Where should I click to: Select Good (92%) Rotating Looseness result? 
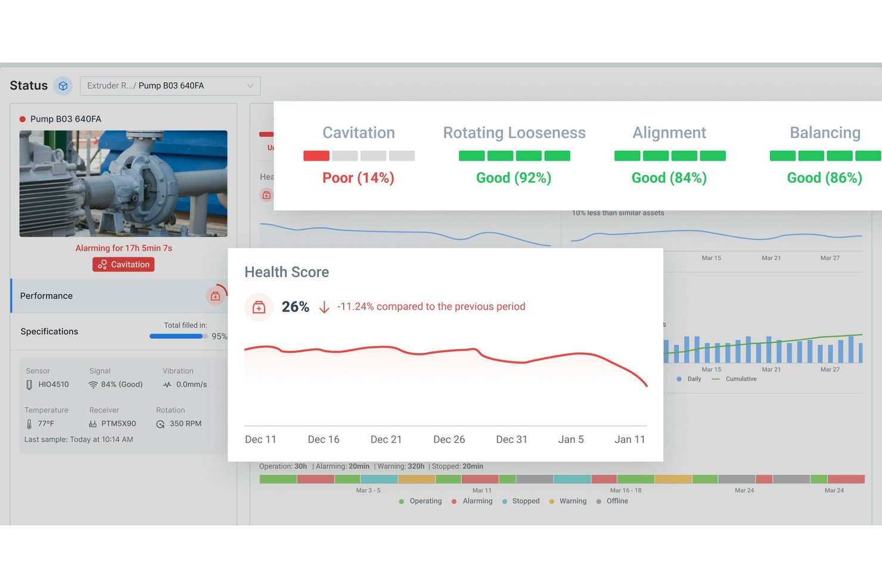514,178
